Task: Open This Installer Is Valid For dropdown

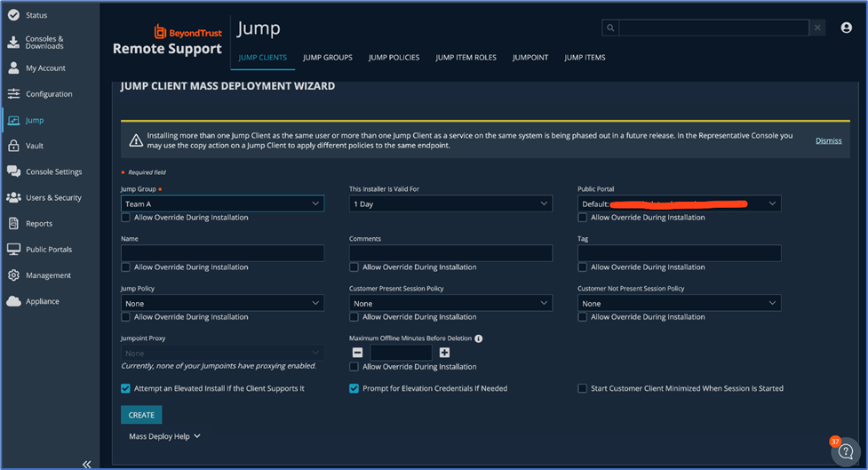Action: [450, 203]
